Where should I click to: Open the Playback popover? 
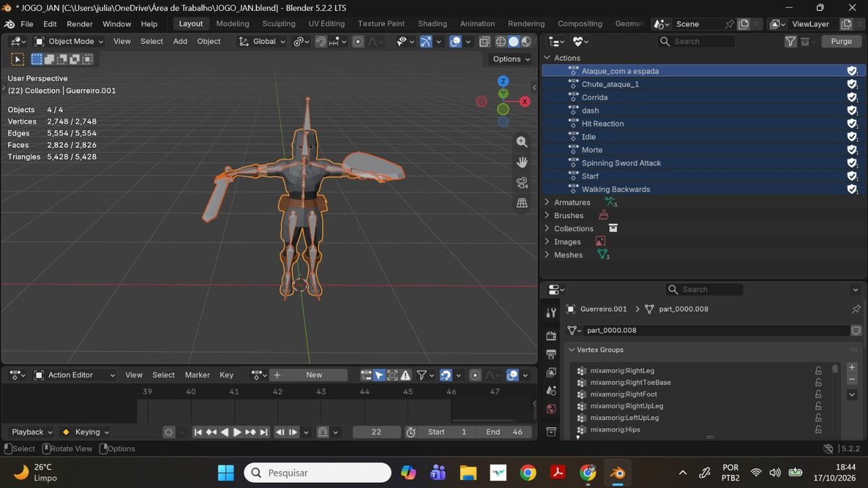click(32, 432)
